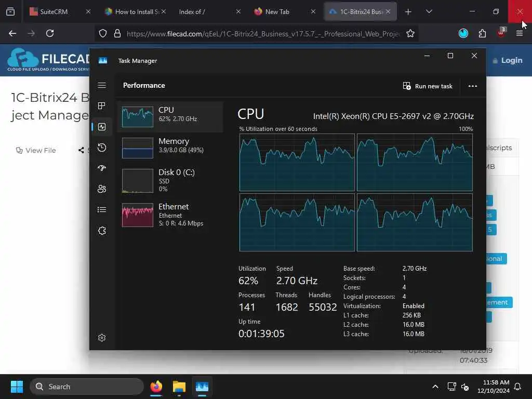
Task: Select Ethernet performance item
Action: point(170,215)
